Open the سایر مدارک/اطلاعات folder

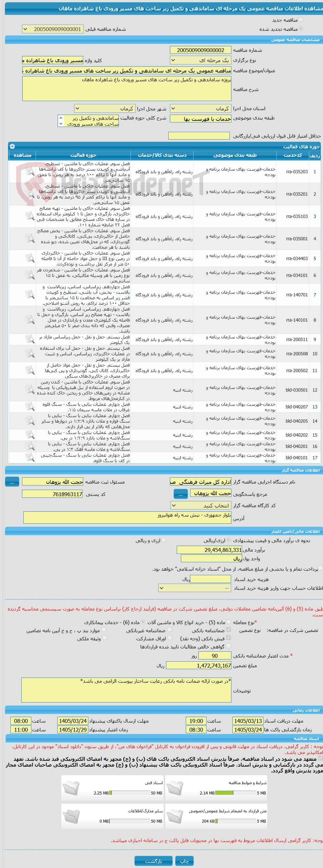[71, 816]
